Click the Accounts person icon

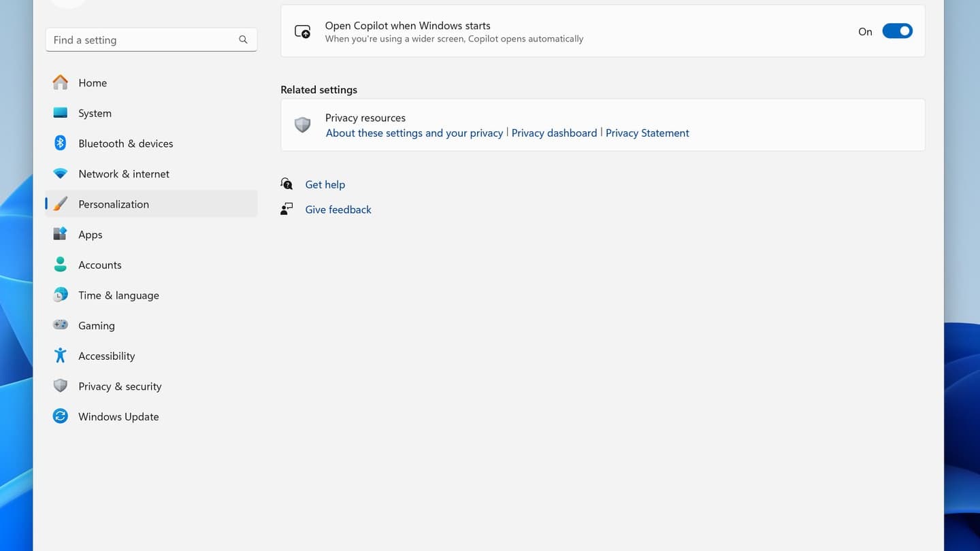click(61, 265)
